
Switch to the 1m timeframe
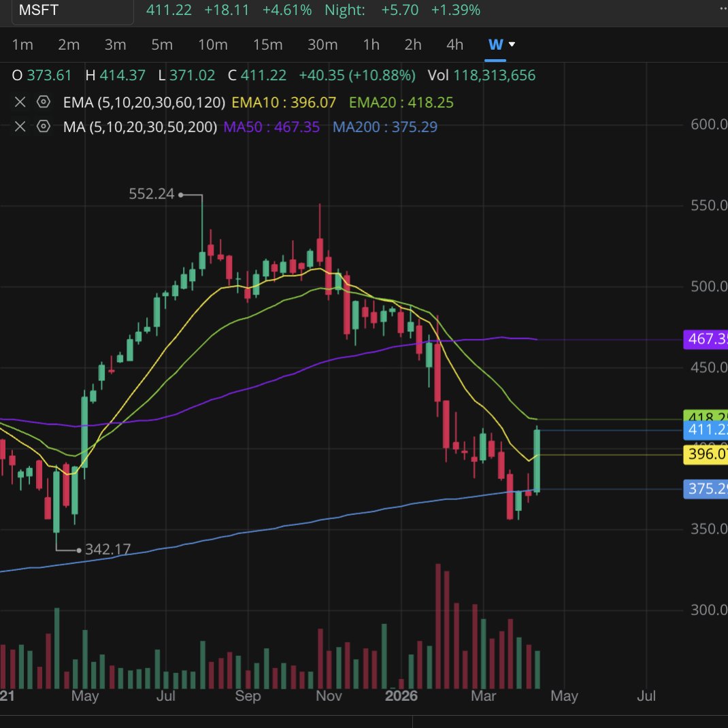pyautogui.click(x=22, y=45)
